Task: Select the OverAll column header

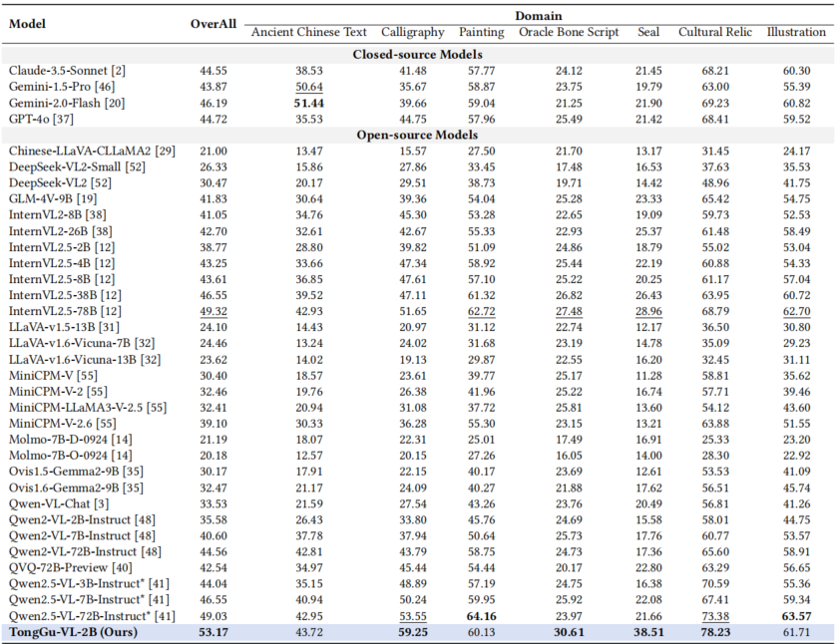Action: coord(212,24)
